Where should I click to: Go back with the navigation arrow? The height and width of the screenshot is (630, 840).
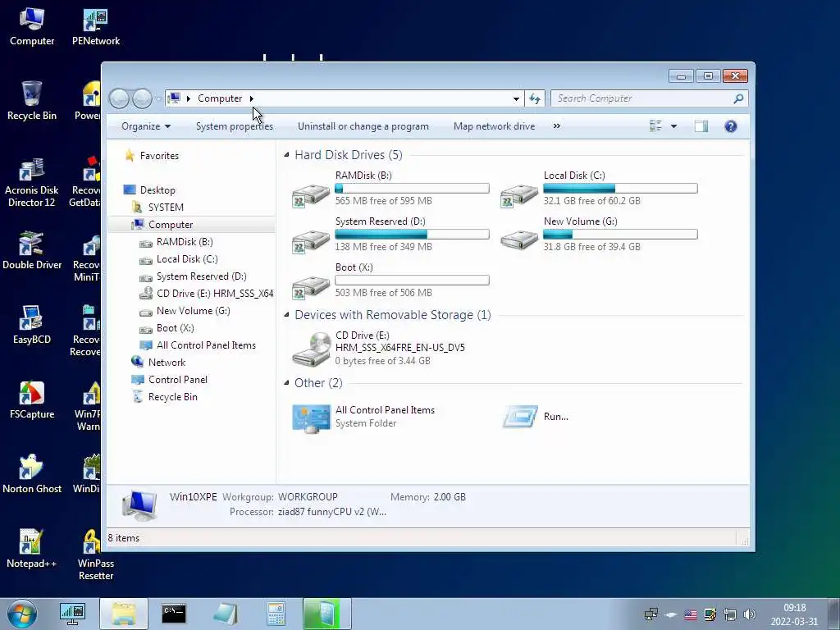click(119, 98)
